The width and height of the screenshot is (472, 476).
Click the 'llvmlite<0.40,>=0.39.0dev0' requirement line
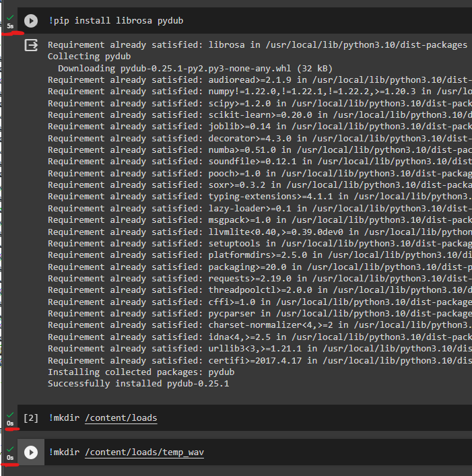click(x=260, y=232)
